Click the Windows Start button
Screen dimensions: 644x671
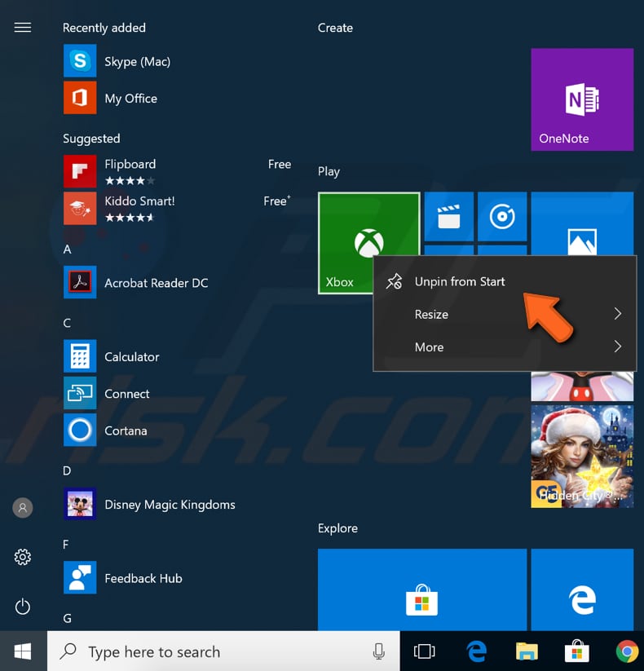click(x=23, y=651)
